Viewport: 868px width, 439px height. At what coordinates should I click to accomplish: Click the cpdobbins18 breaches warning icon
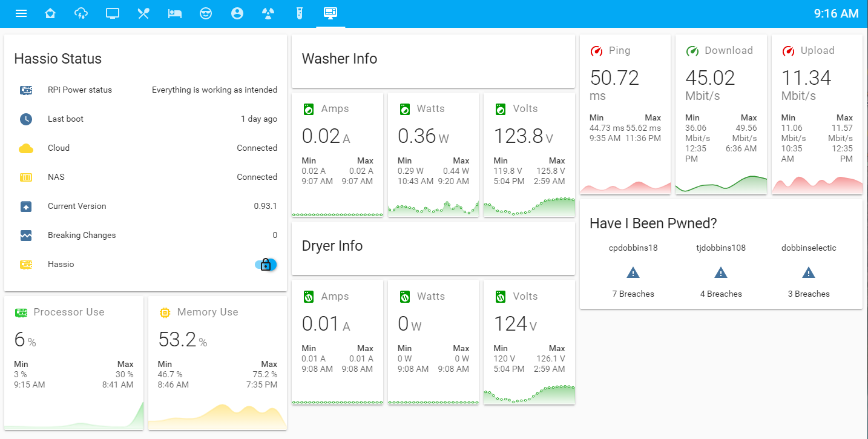tap(633, 273)
